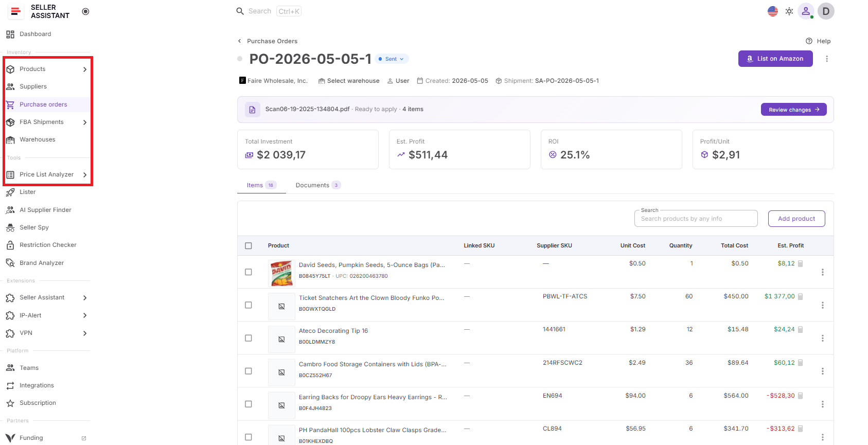The height and width of the screenshot is (445, 868).
Task: Open the Dashboard icon in sidebar
Action: (x=10, y=34)
